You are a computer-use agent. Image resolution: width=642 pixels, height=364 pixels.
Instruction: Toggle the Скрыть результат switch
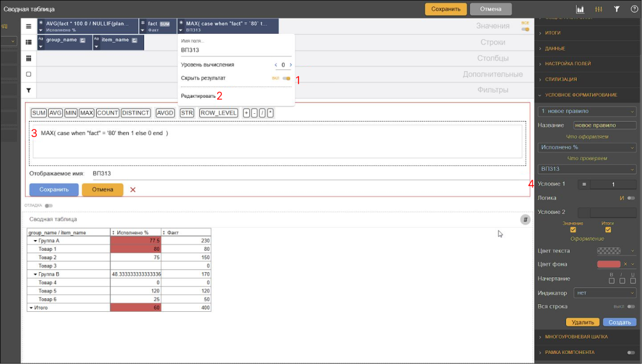tap(287, 78)
